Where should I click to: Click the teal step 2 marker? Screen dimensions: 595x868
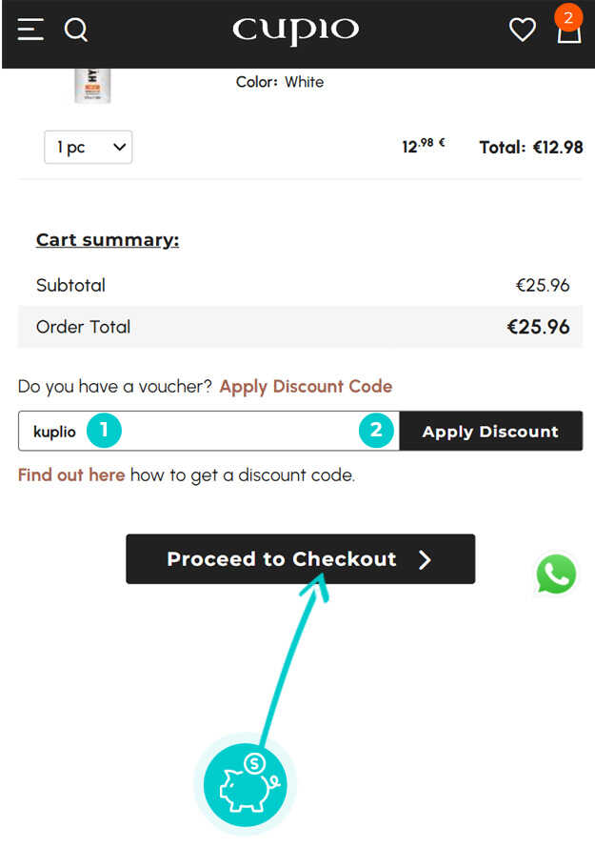click(376, 431)
